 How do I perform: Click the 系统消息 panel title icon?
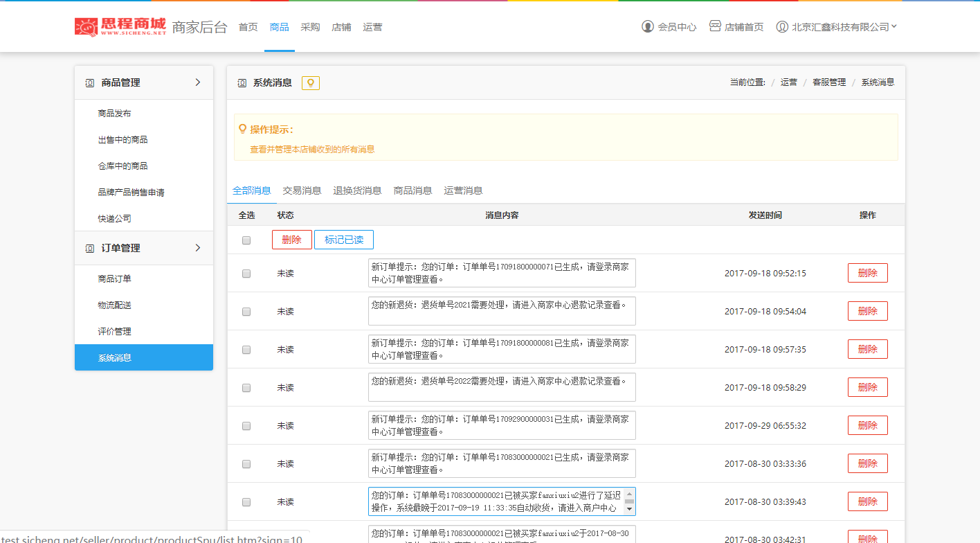[x=242, y=83]
